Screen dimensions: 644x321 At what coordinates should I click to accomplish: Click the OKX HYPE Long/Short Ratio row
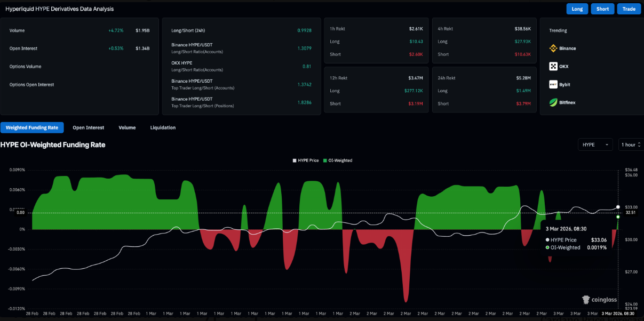pyautogui.click(x=241, y=66)
